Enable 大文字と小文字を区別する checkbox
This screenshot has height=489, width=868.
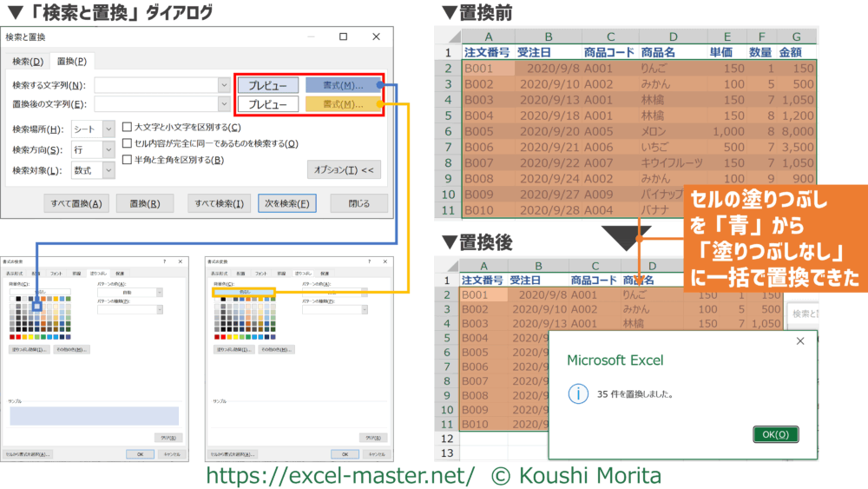point(128,128)
